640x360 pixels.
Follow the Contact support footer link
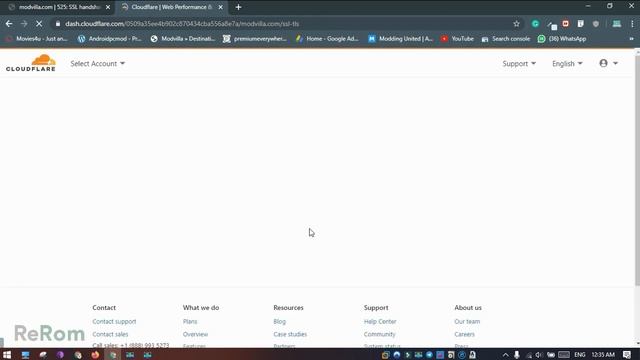click(x=114, y=321)
